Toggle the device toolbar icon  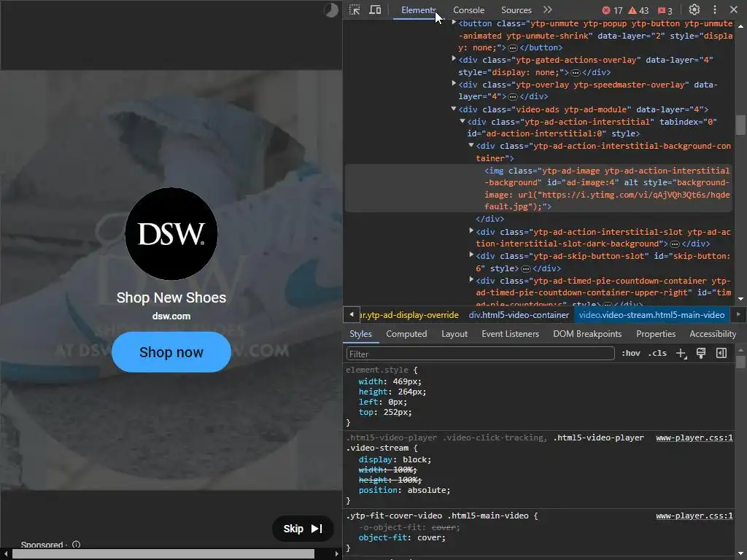(376, 10)
